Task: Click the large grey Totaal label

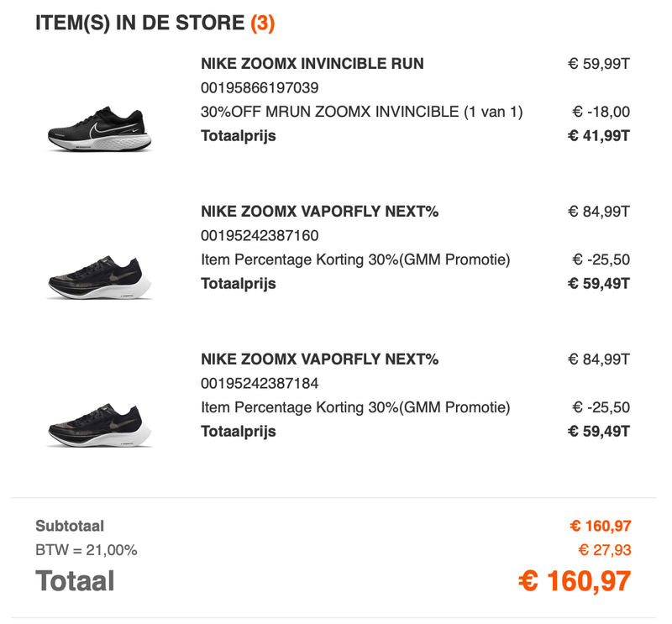Action: (x=75, y=581)
